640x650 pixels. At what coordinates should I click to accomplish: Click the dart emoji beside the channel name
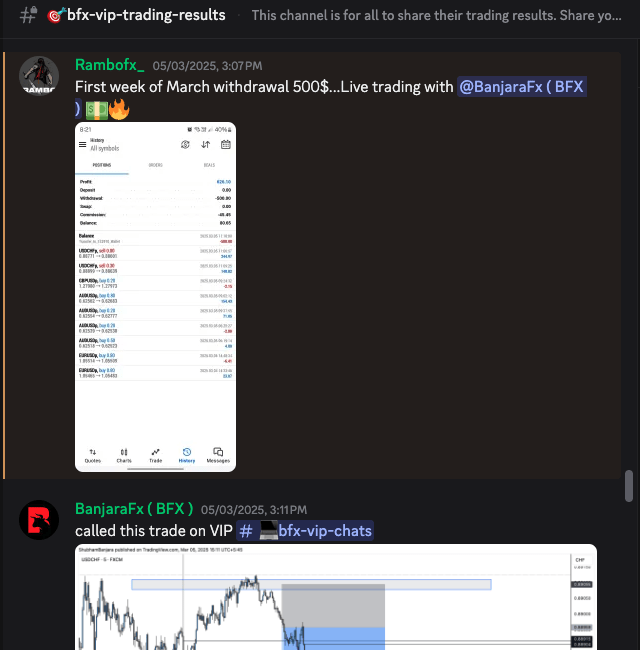tap(56, 15)
